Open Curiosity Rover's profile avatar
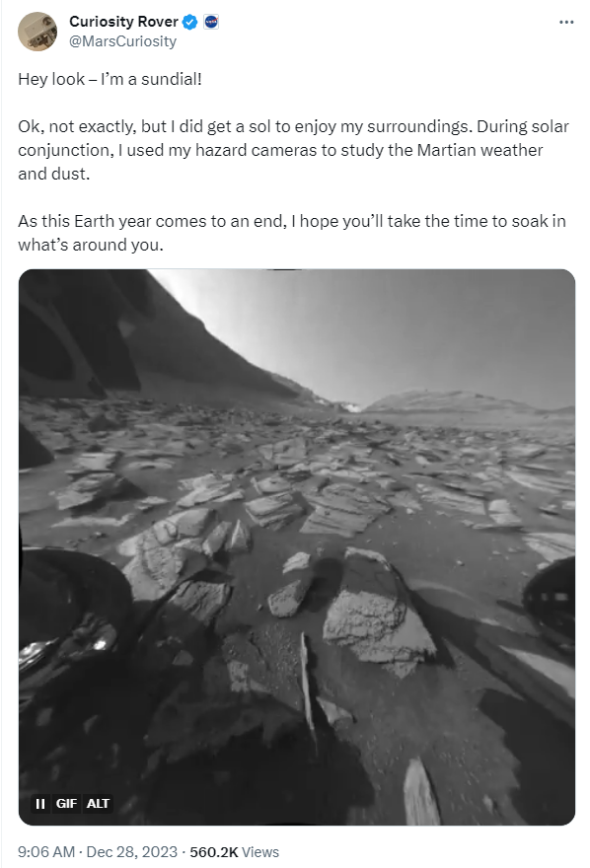The height and width of the screenshot is (868, 590). click(37, 32)
